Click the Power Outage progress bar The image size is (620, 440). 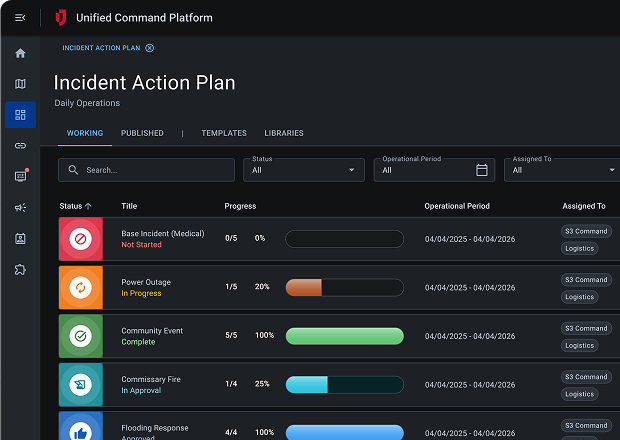[344, 288]
